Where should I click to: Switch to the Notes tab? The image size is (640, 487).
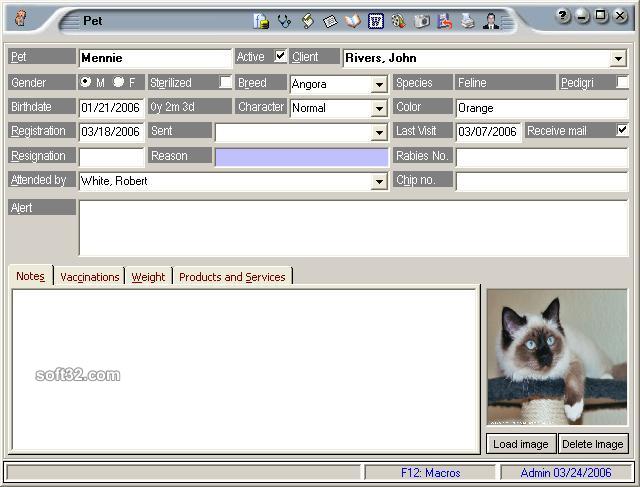click(31, 276)
